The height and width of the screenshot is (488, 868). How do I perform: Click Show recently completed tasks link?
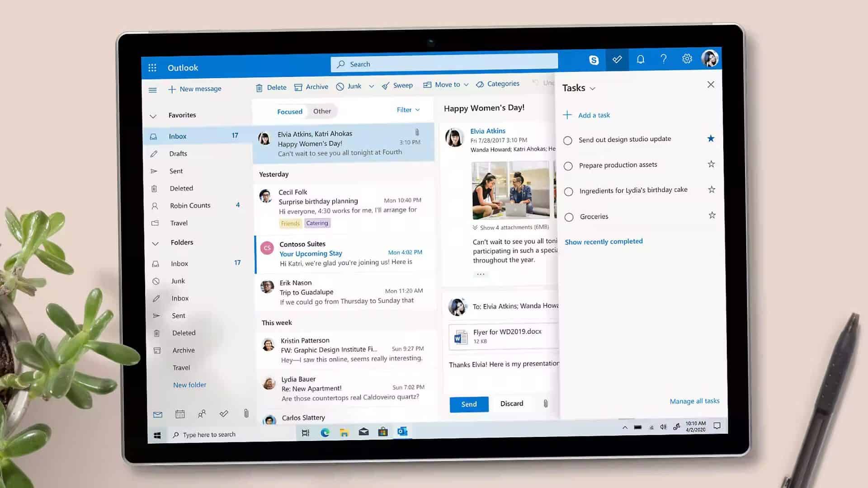[604, 241]
